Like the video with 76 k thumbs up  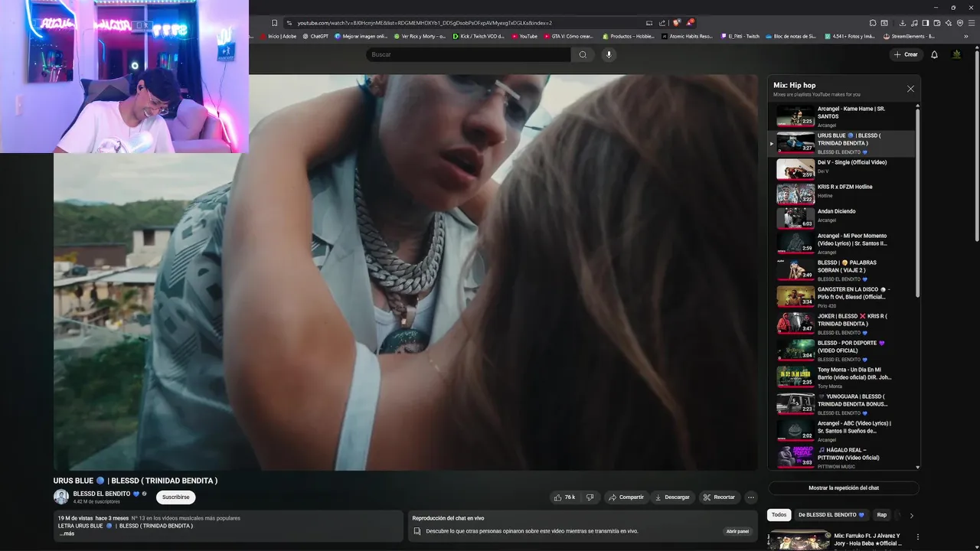coord(565,497)
